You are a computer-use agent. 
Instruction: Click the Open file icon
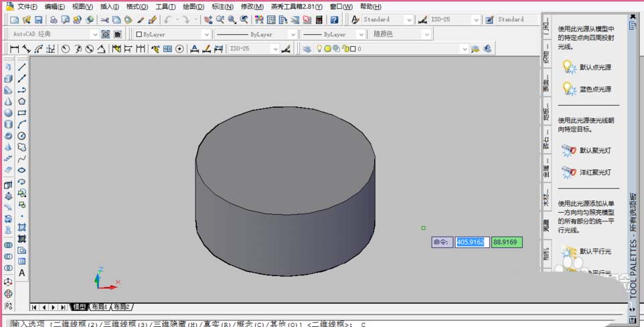(27, 19)
